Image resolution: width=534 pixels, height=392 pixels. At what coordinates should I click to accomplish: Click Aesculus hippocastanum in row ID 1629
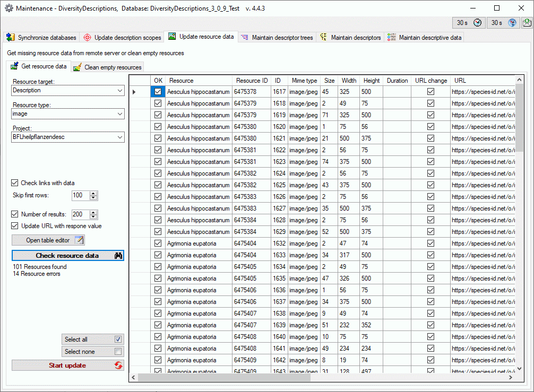[x=199, y=232]
